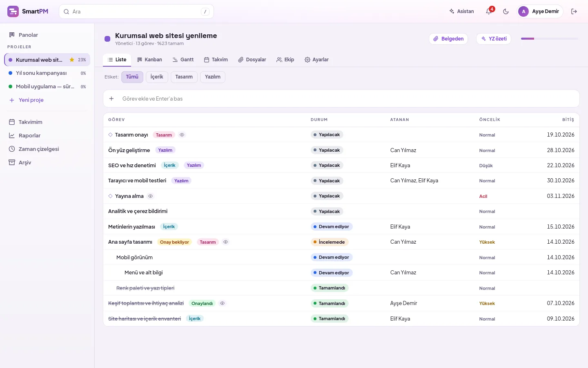Open Takvimim calendar in sidebar
Image resolution: width=588 pixels, height=368 pixels.
(x=47, y=122)
